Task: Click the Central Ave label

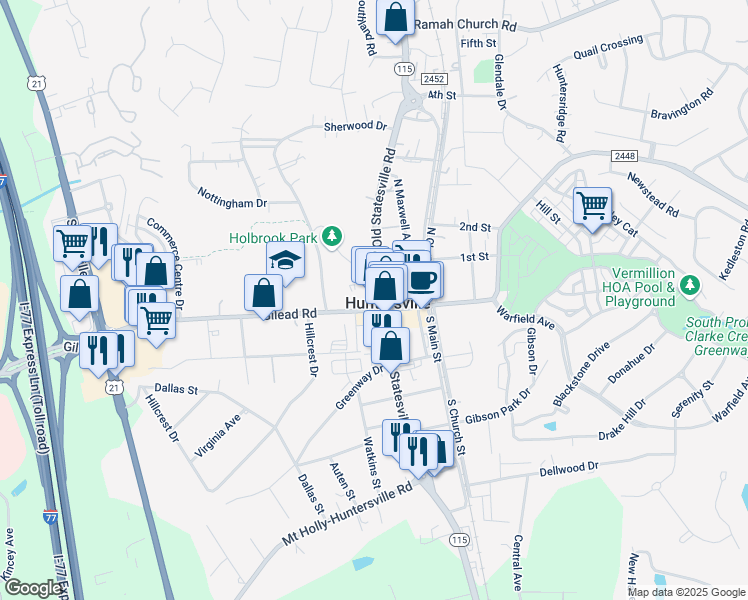Action: click(x=518, y=563)
